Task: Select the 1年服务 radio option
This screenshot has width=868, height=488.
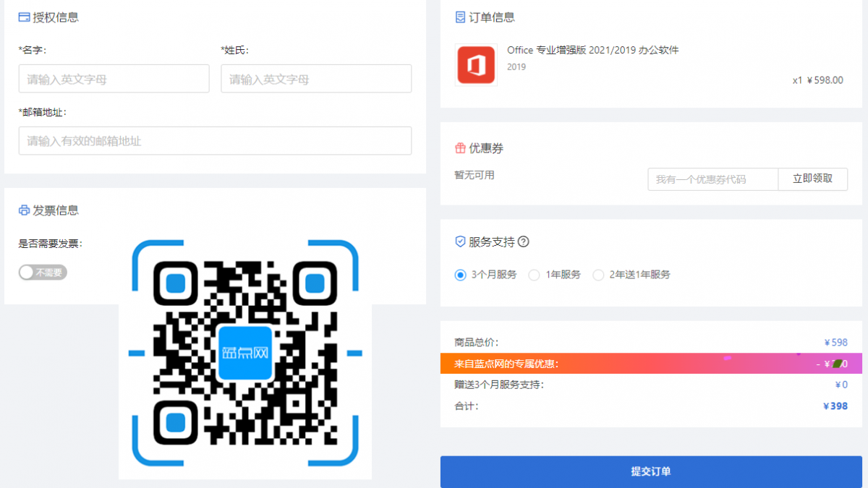Action: tap(535, 275)
